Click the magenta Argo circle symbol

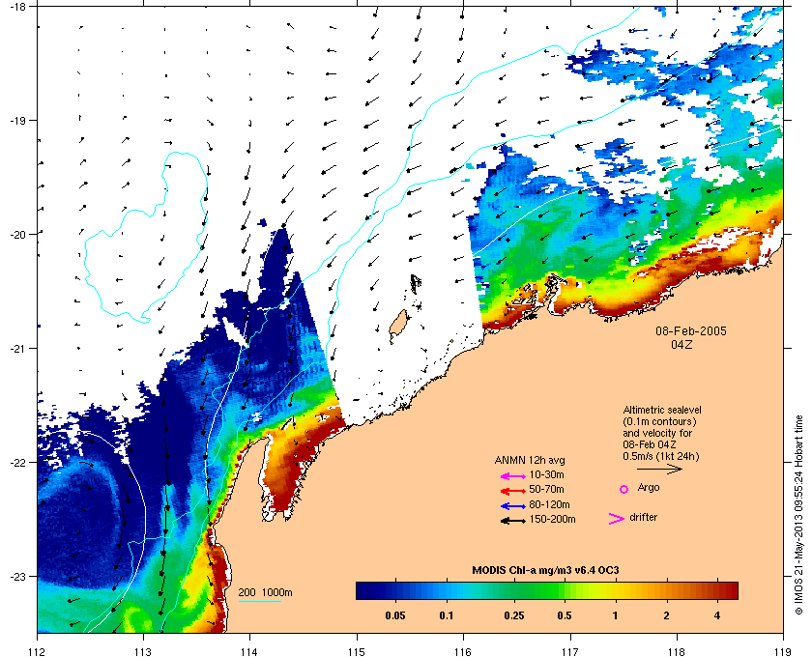point(624,489)
